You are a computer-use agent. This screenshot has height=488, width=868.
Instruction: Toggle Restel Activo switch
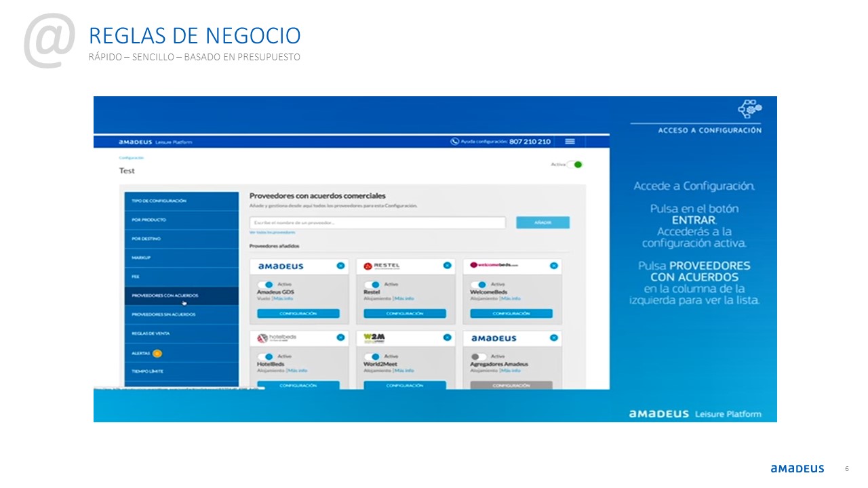tap(372, 285)
